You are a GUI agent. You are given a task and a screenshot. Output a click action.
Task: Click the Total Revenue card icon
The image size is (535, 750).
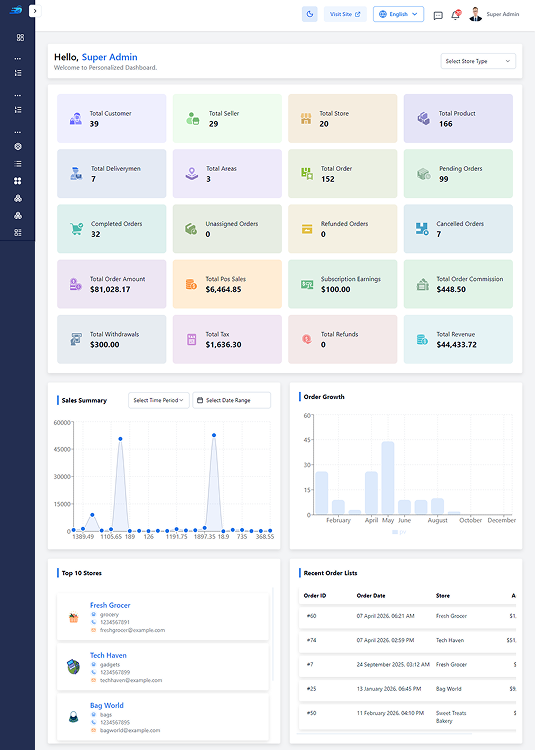point(422,339)
